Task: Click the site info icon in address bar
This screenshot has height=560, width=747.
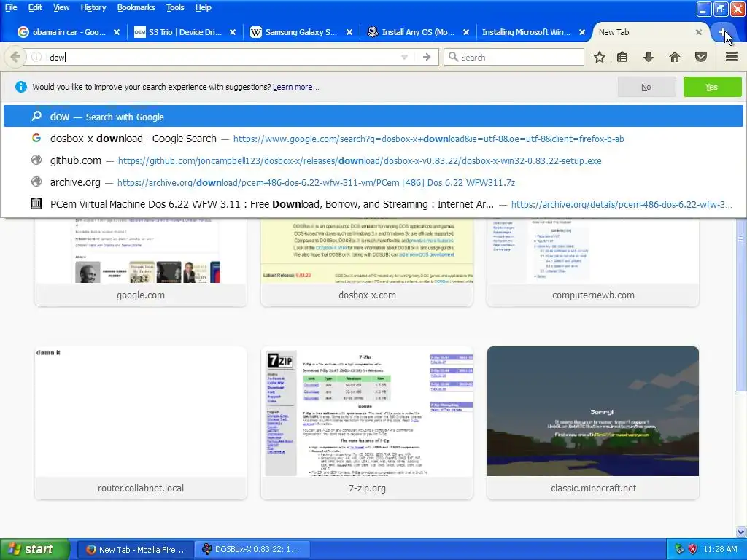Action: (36, 57)
